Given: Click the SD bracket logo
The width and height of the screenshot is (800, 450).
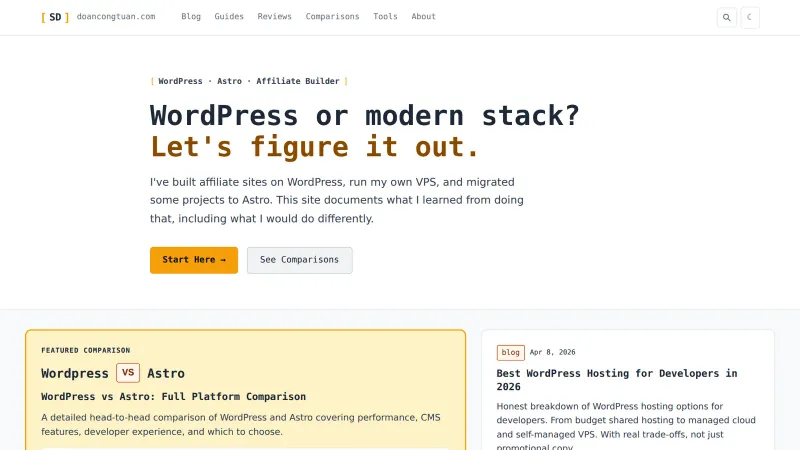Looking at the screenshot, I should tap(55, 17).
